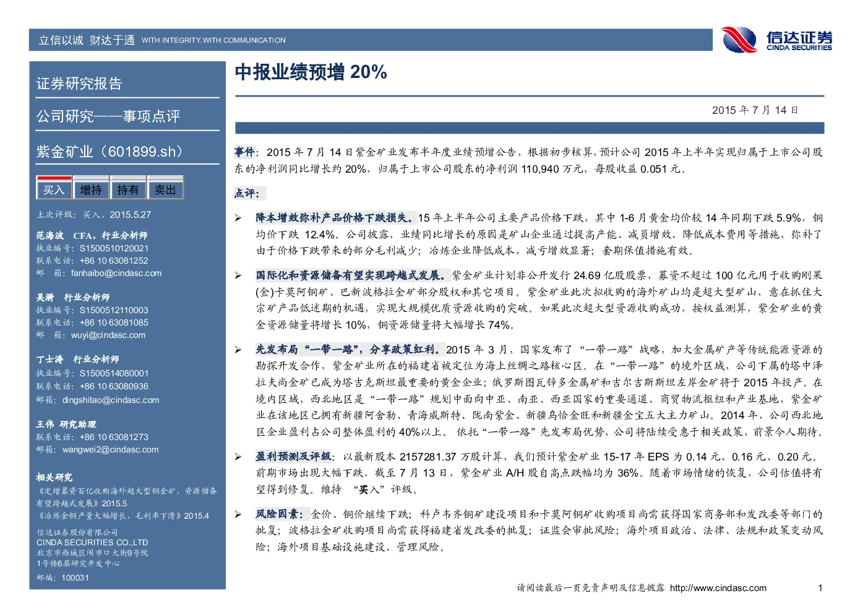Open related report 冶炼金铜产量大幅增长
The image size is (868, 614).
[x=122, y=516]
